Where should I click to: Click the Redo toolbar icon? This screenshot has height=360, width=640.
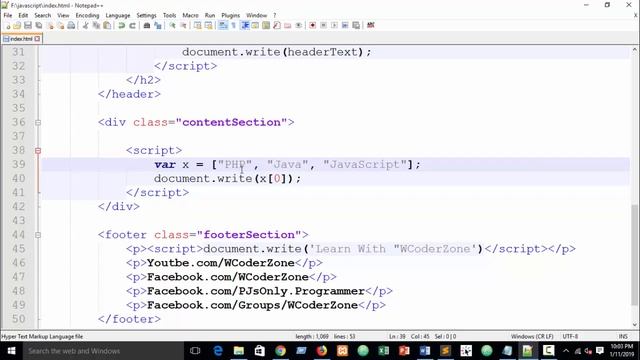[x=132, y=26]
